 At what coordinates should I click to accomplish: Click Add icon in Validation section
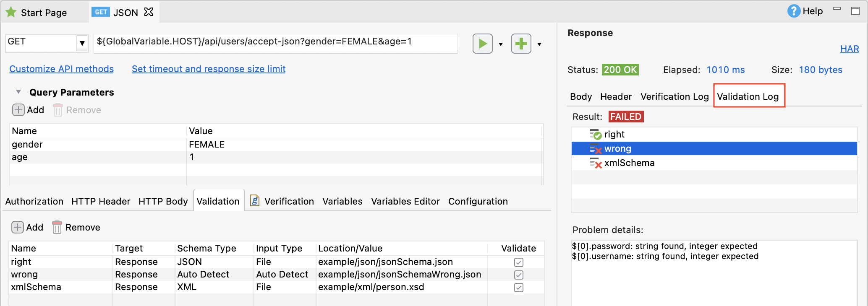tap(18, 227)
